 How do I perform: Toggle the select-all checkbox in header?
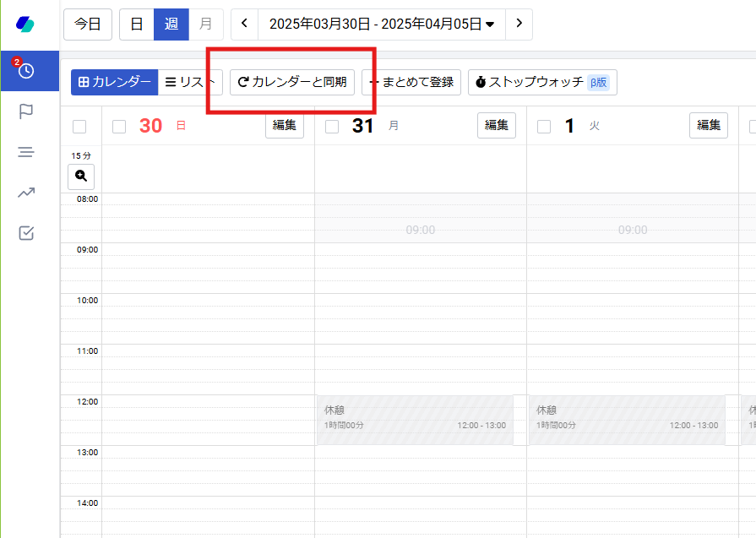[x=79, y=127]
